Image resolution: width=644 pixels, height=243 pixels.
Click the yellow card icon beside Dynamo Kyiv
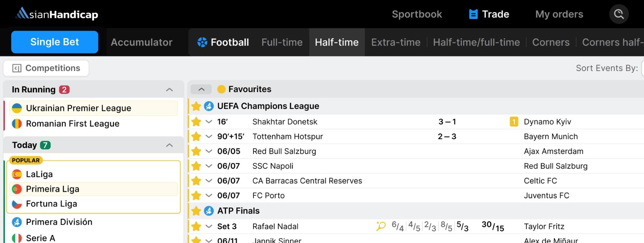(513, 122)
